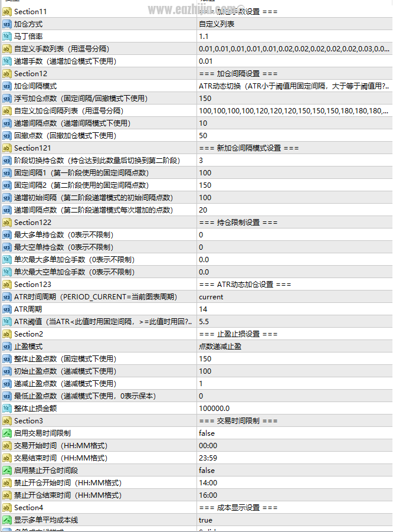Click the boolean icon for 启用交易时间限制
This screenshot has width=393, height=532.
pos(6,433)
